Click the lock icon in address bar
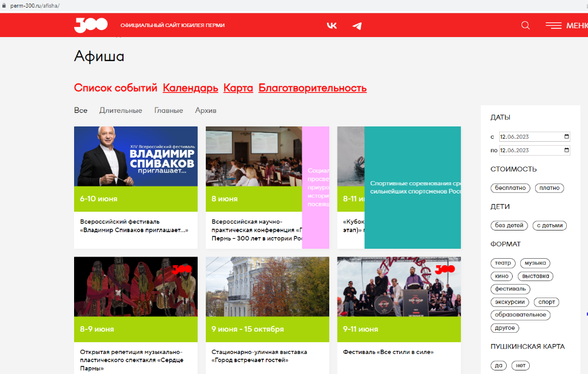The height and width of the screenshot is (374, 588). [x=4, y=6]
